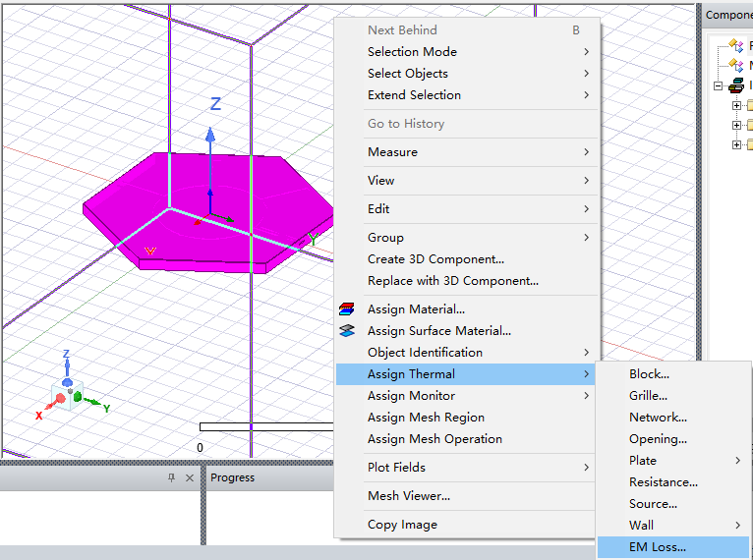Collapse the library node with the minus box

719,86
